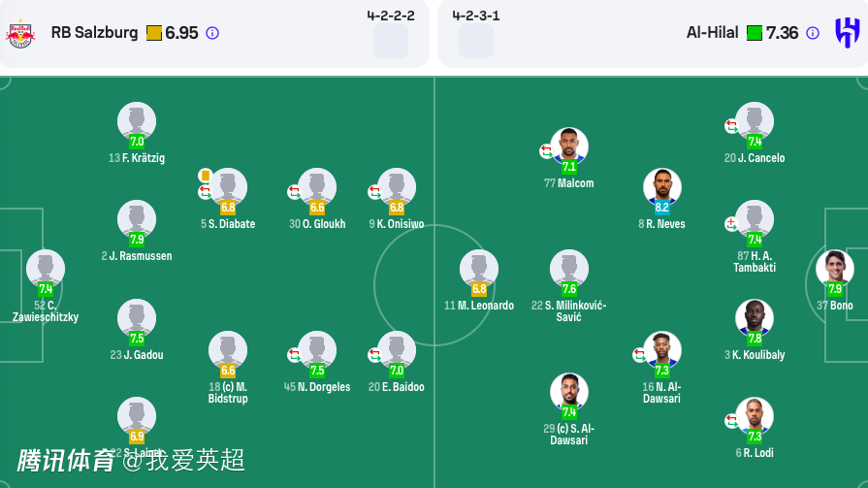The width and height of the screenshot is (868, 488).
Task: Click the RB Salzburg team name
Action: [x=94, y=33]
